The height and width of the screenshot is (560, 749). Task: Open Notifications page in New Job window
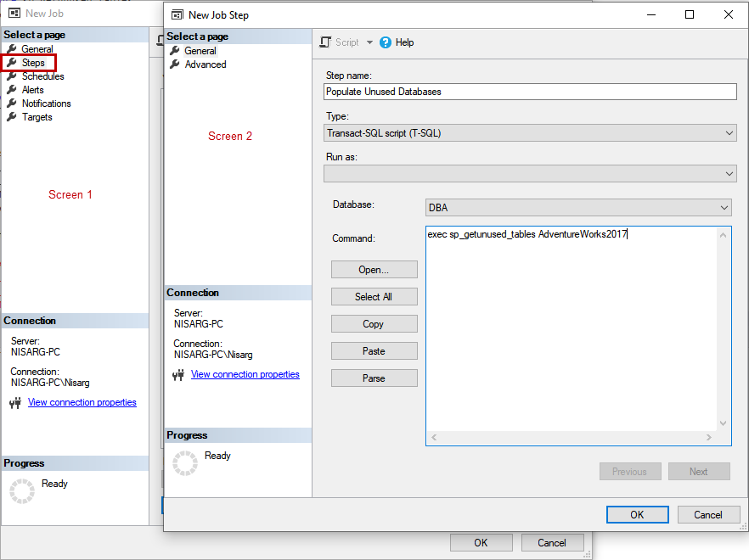coord(47,104)
